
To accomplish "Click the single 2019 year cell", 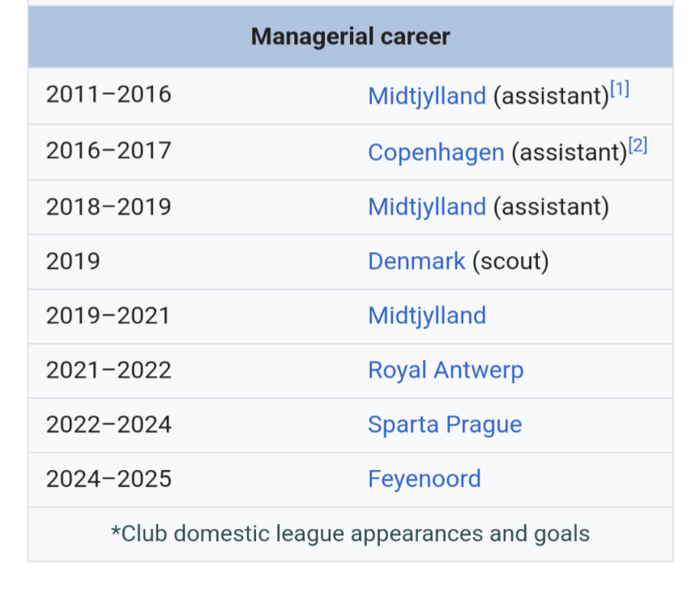I will tap(73, 262).
